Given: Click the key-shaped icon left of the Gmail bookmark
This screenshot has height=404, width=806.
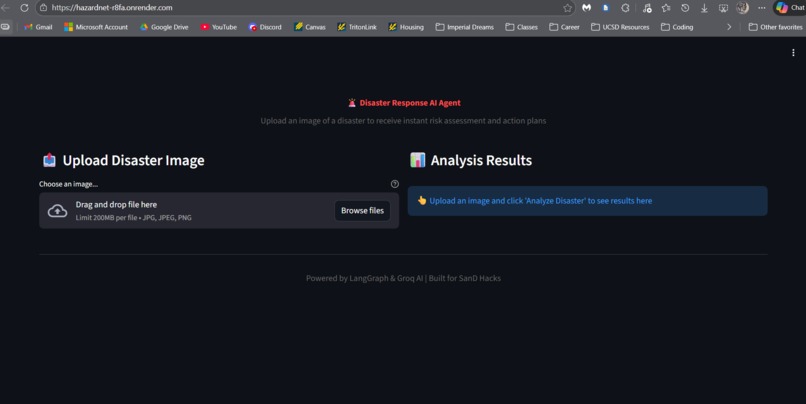Looking at the screenshot, I should (x=5, y=27).
